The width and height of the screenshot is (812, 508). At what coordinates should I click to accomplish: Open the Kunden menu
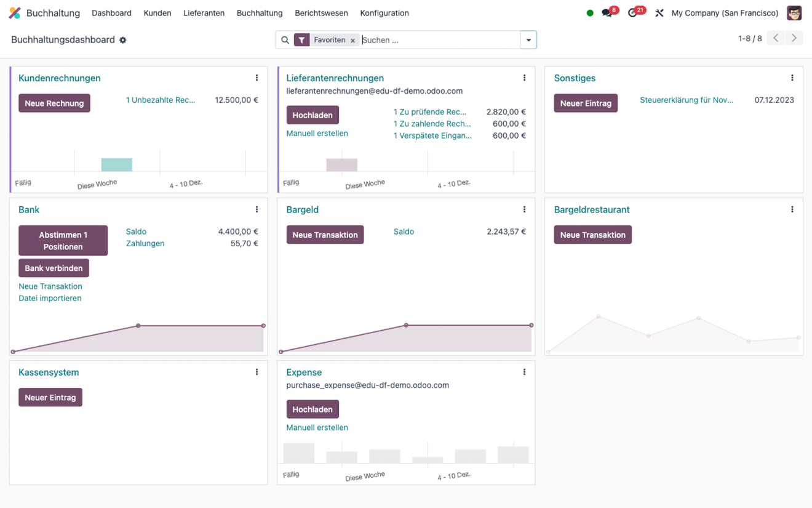157,13
